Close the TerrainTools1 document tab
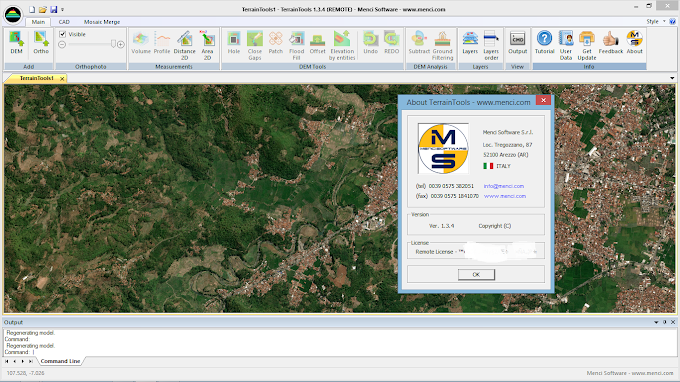Screen dimensions: 680x382 point(62,78)
